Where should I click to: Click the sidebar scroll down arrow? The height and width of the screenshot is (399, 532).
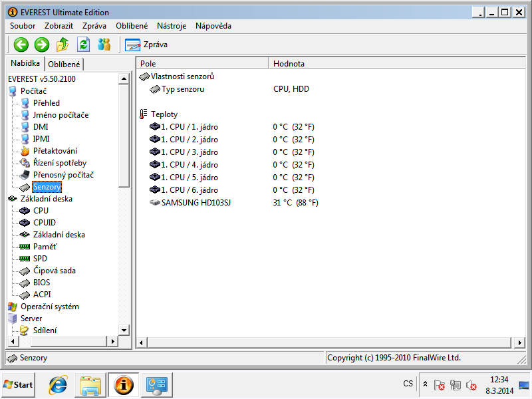(x=124, y=330)
